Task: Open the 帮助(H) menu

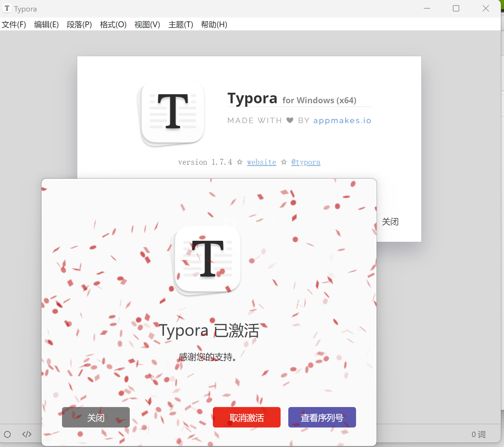Action: pyautogui.click(x=214, y=25)
